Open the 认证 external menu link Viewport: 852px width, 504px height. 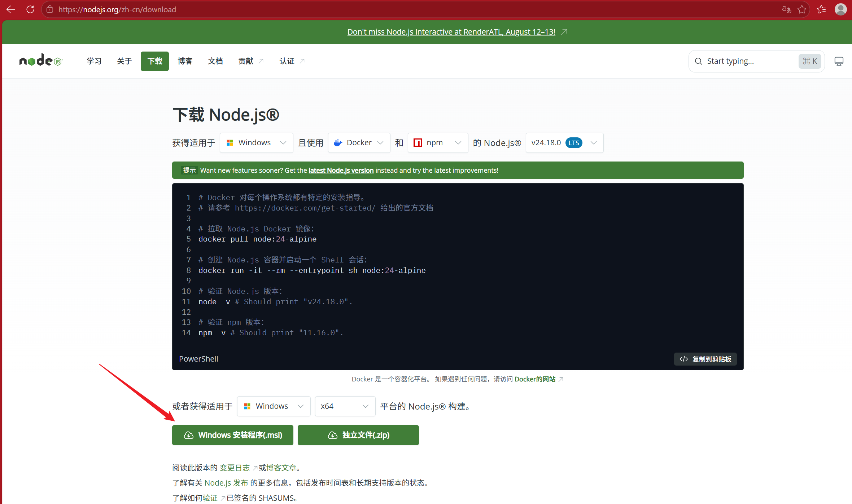click(x=292, y=61)
